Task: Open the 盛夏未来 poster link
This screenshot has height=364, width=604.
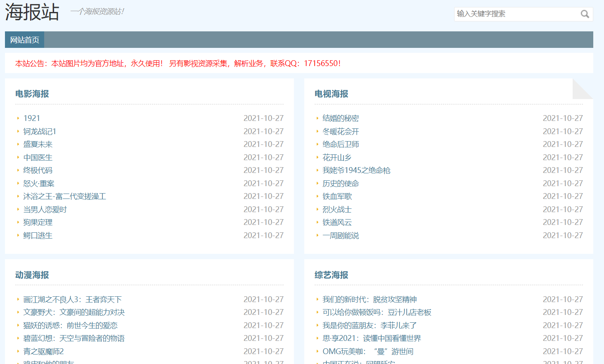Action: [38, 144]
